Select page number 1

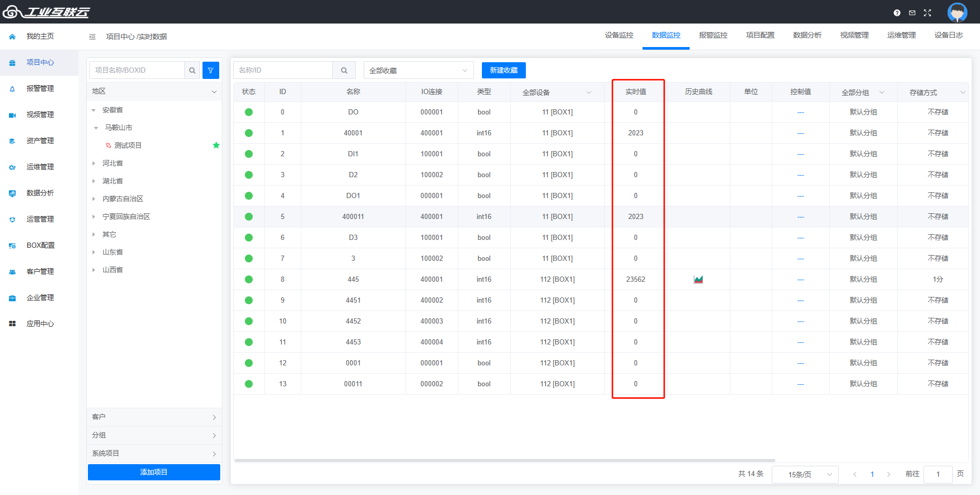click(x=872, y=474)
